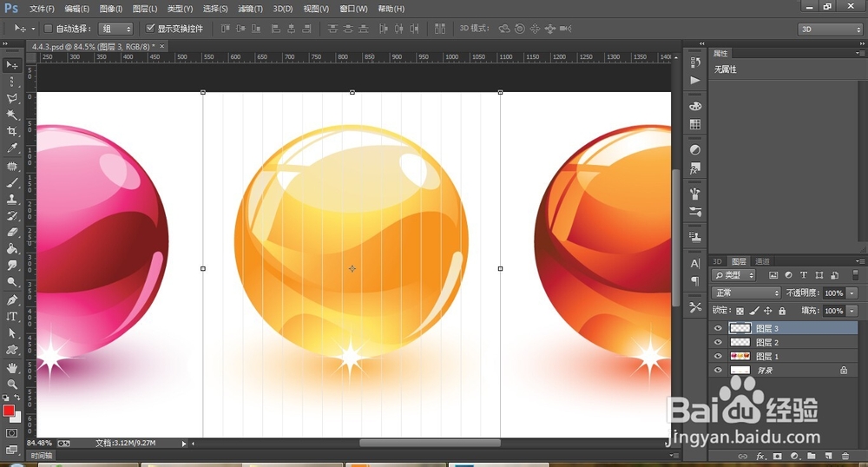This screenshot has height=467, width=868.
Task: Open the Character panel icon
Action: [x=695, y=263]
